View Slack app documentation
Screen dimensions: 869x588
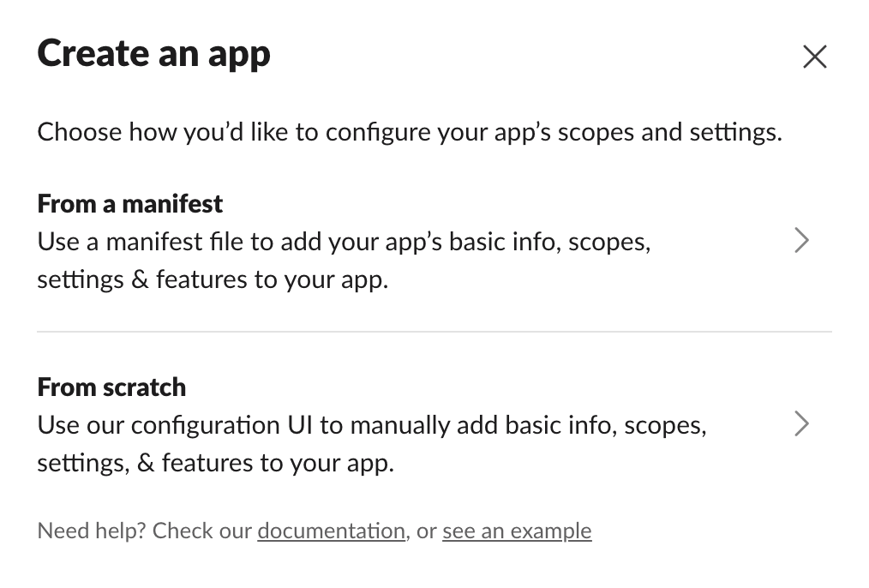(331, 531)
